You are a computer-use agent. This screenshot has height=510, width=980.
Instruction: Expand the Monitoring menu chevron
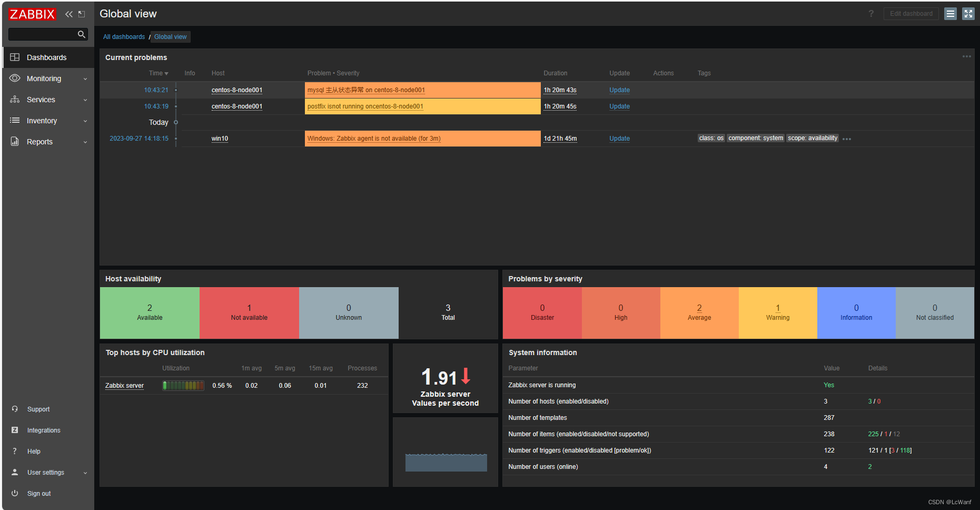(85, 79)
